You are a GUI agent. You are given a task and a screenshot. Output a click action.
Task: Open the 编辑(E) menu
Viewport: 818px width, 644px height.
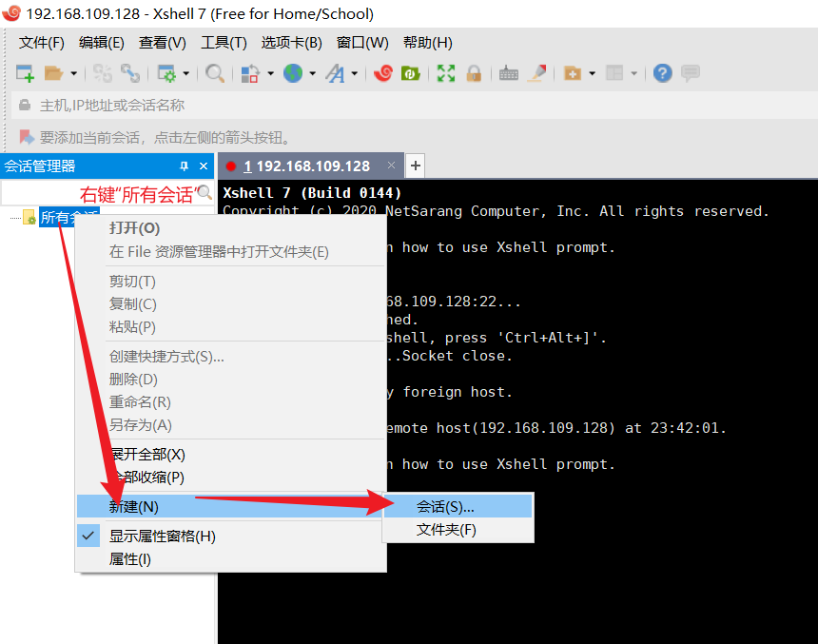coord(101,42)
